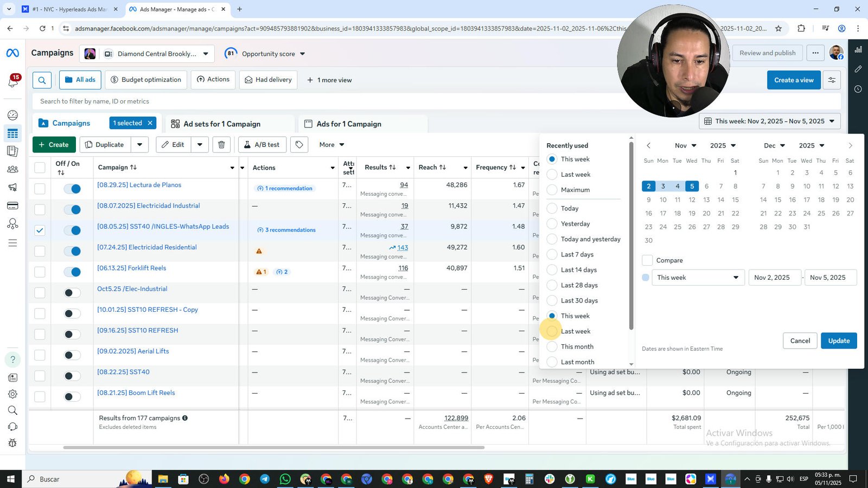Toggle on the Oct5.25 /Elec-Industrial campaign
The image size is (868, 488).
pos(72,293)
